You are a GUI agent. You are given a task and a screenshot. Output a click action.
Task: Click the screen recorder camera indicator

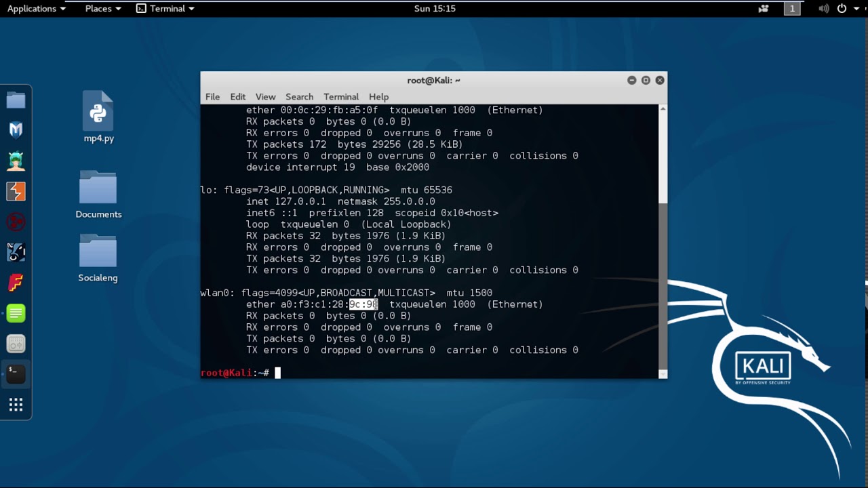pos(764,9)
